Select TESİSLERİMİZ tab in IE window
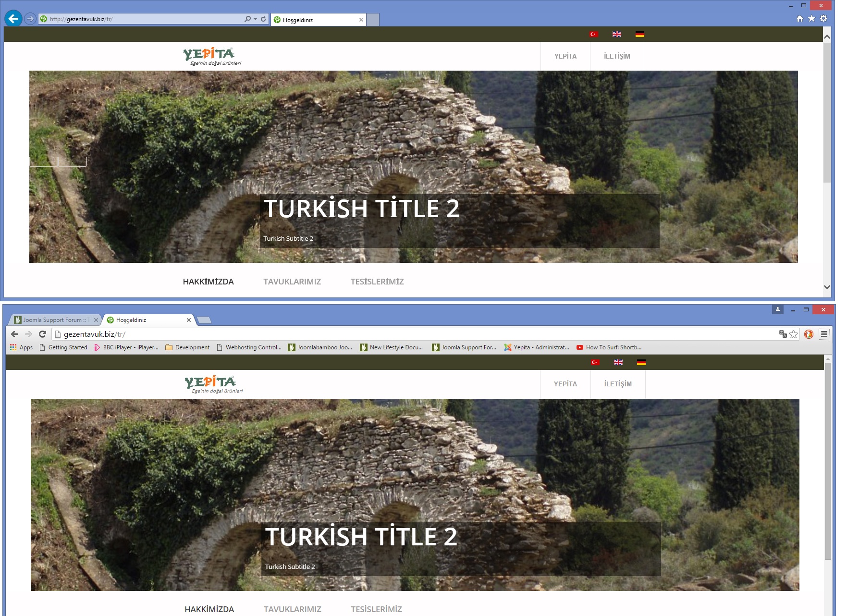This screenshot has width=847, height=616. [x=377, y=282]
